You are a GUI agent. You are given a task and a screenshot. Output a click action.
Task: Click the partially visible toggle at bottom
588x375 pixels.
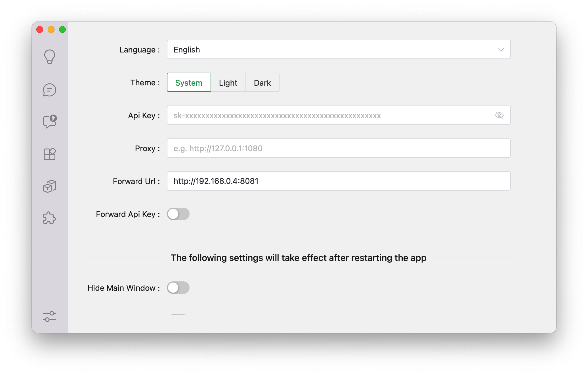tap(178, 315)
